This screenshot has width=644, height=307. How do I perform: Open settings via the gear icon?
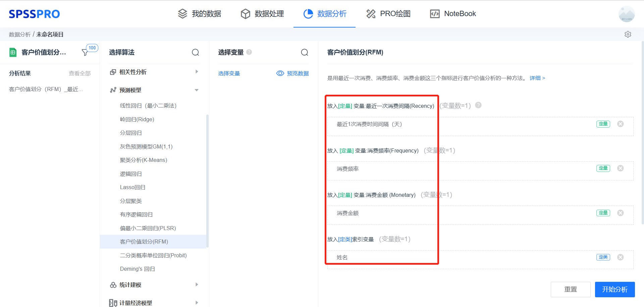coord(628,34)
